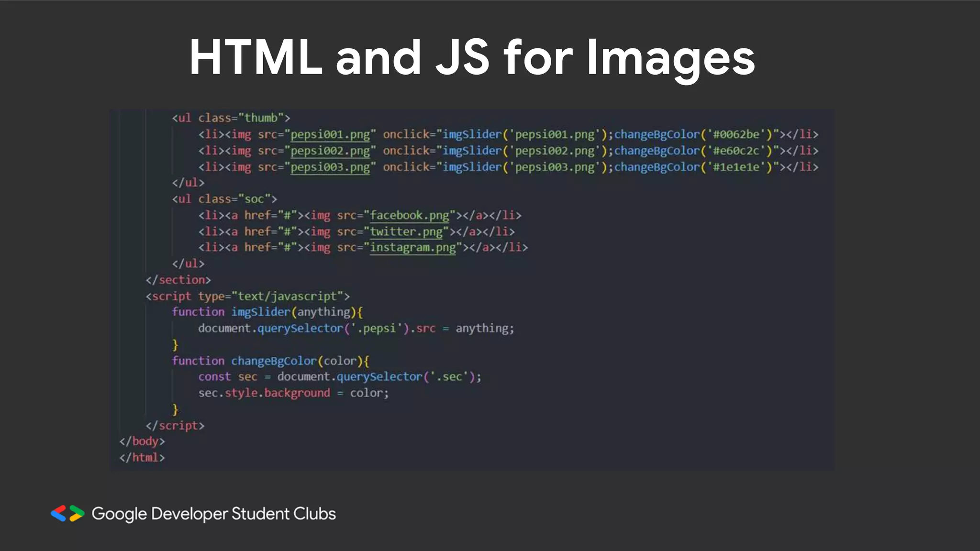This screenshot has width=980, height=551.
Task: Click the '#e60c2c' color value
Action: pos(736,151)
